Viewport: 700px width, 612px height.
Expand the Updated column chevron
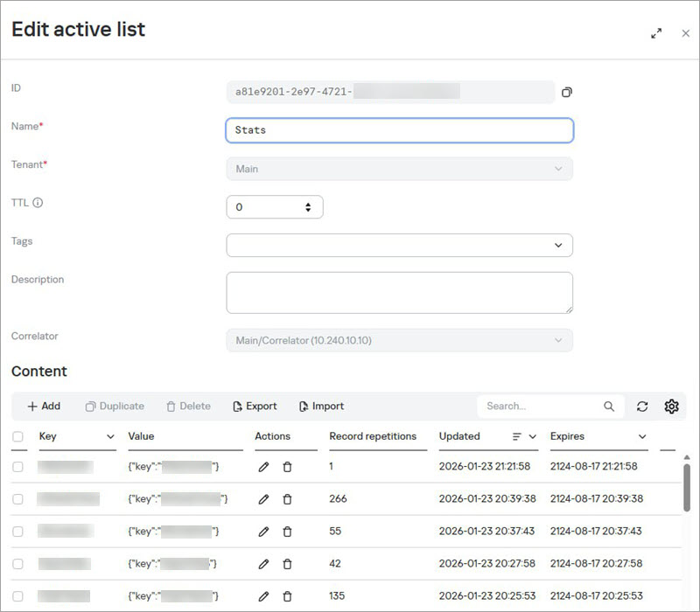coord(532,436)
